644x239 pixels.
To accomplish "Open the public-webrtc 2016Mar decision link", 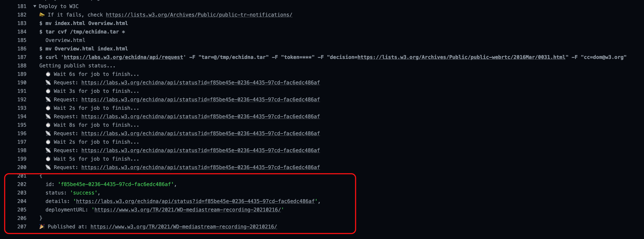I will (461, 57).
